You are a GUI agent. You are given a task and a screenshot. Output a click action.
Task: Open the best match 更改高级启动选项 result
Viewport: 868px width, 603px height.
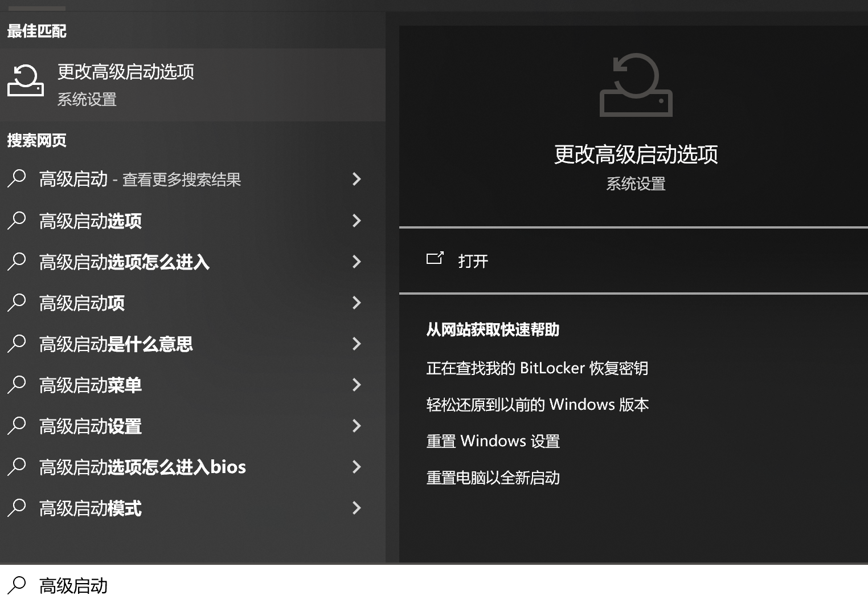point(193,85)
